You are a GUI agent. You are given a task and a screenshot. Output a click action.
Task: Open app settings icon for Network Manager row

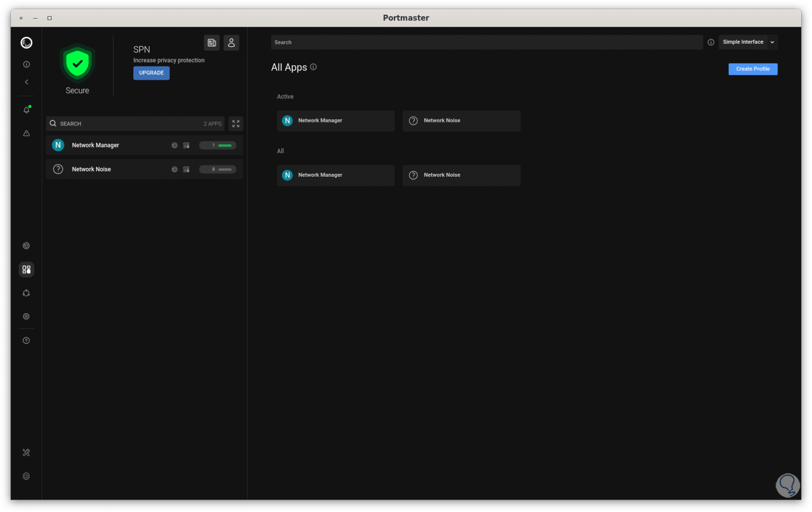pos(187,145)
